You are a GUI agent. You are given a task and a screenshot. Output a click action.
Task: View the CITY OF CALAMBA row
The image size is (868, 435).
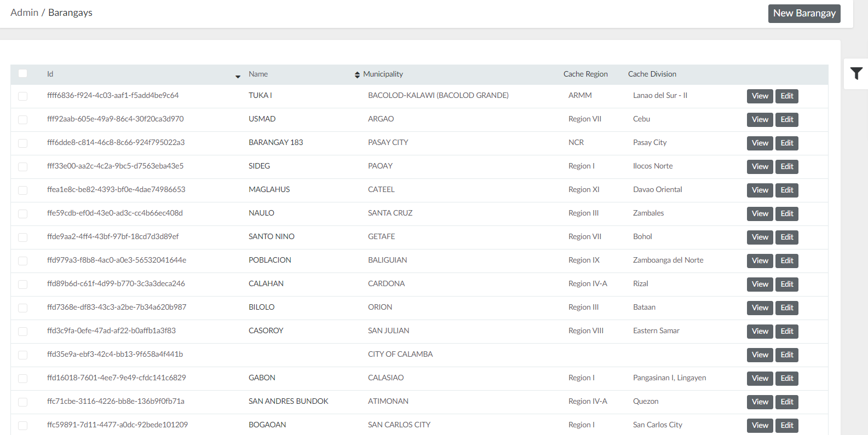(x=760, y=355)
